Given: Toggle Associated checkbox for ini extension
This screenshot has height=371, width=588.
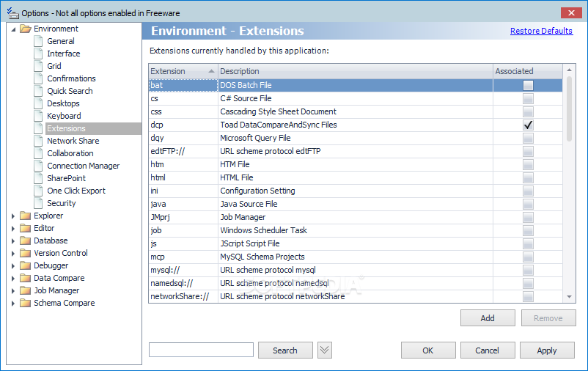Looking at the screenshot, I should tap(528, 191).
